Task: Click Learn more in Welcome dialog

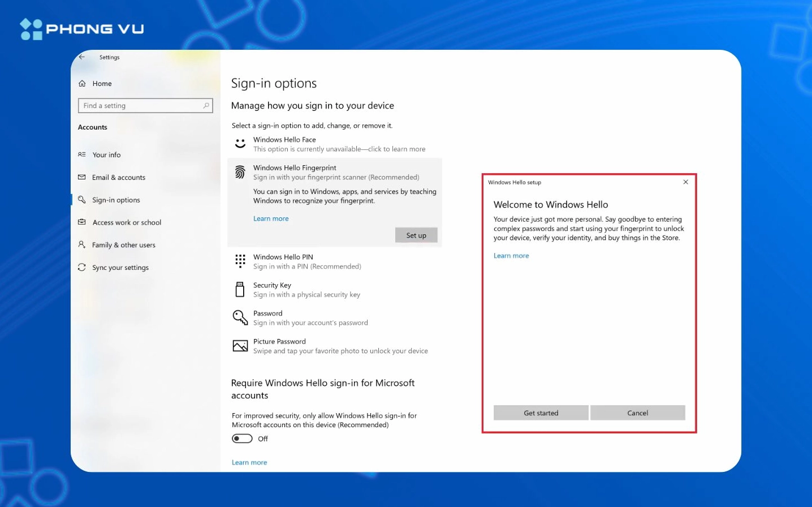Action: 511,256
